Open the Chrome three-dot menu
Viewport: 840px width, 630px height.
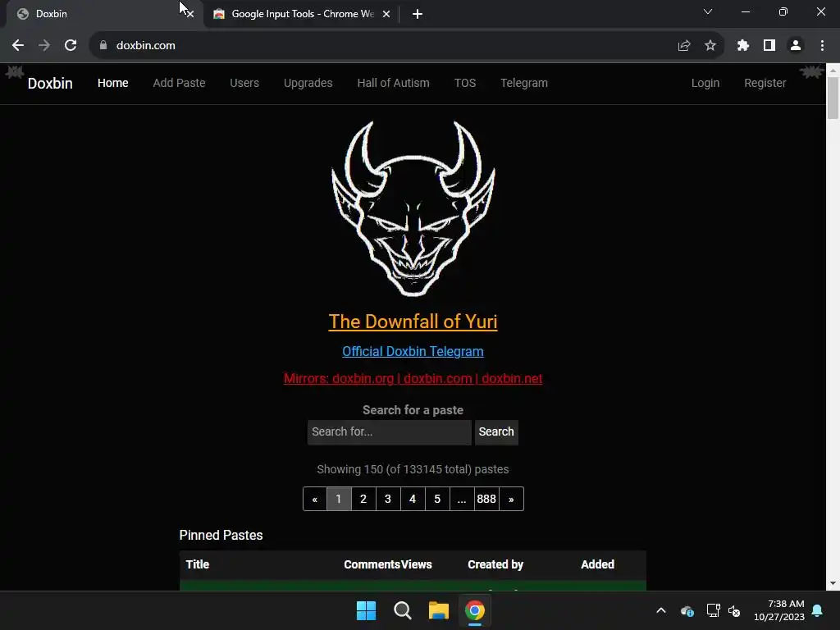(x=822, y=46)
